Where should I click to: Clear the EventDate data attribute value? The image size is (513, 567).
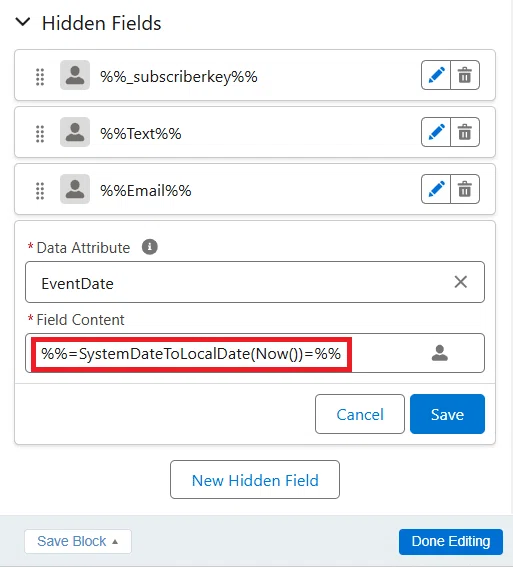click(461, 282)
